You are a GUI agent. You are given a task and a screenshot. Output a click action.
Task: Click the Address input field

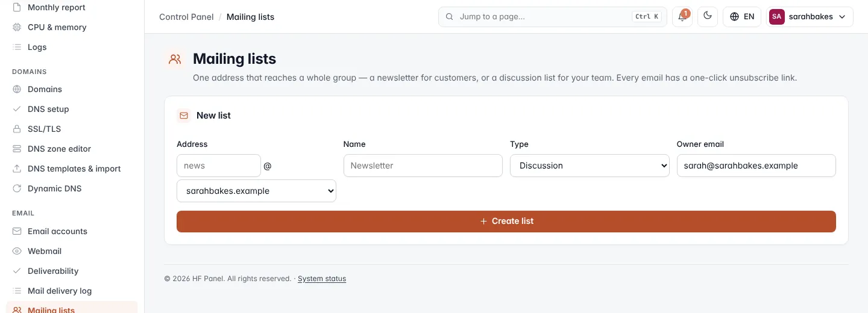pyautogui.click(x=219, y=166)
